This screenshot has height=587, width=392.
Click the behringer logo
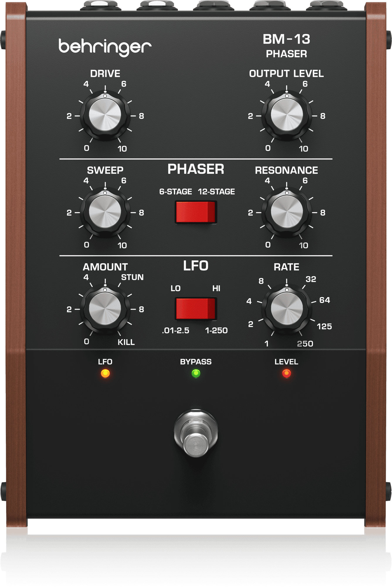105,47
